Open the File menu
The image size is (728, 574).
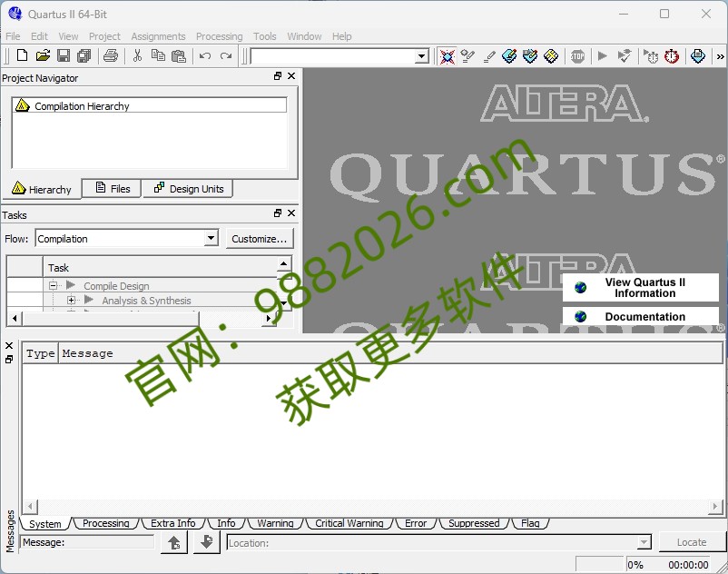tap(13, 36)
